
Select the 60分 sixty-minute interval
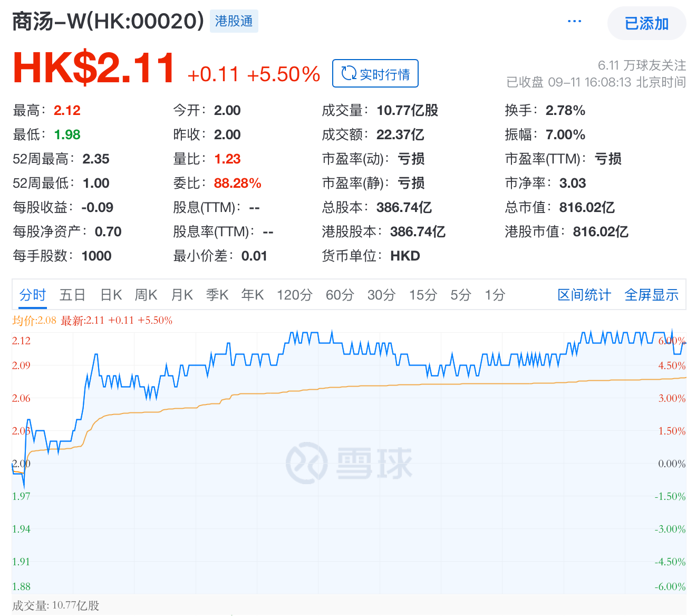pyautogui.click(x=340, y=295)
